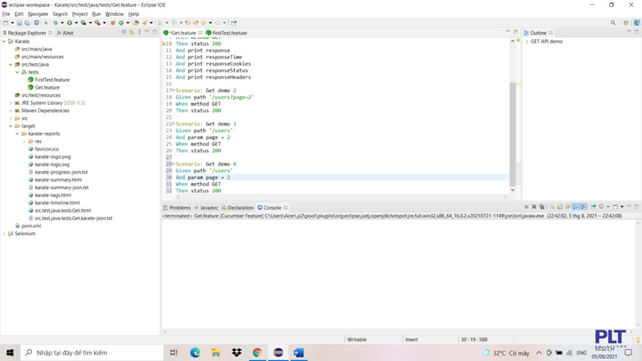Click Remove Launch X icon in Console
This screenshot has height=361, width=642.
(x=534, y=207)
